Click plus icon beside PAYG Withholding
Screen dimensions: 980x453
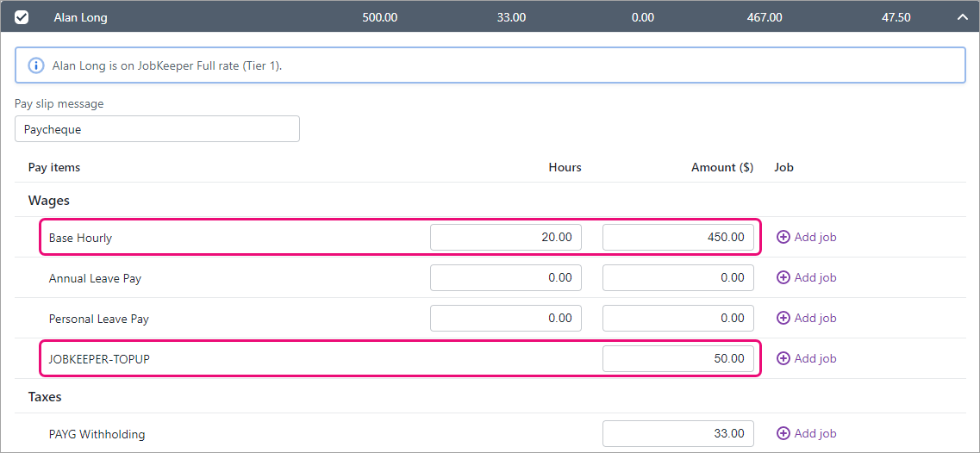click(783, 433)
